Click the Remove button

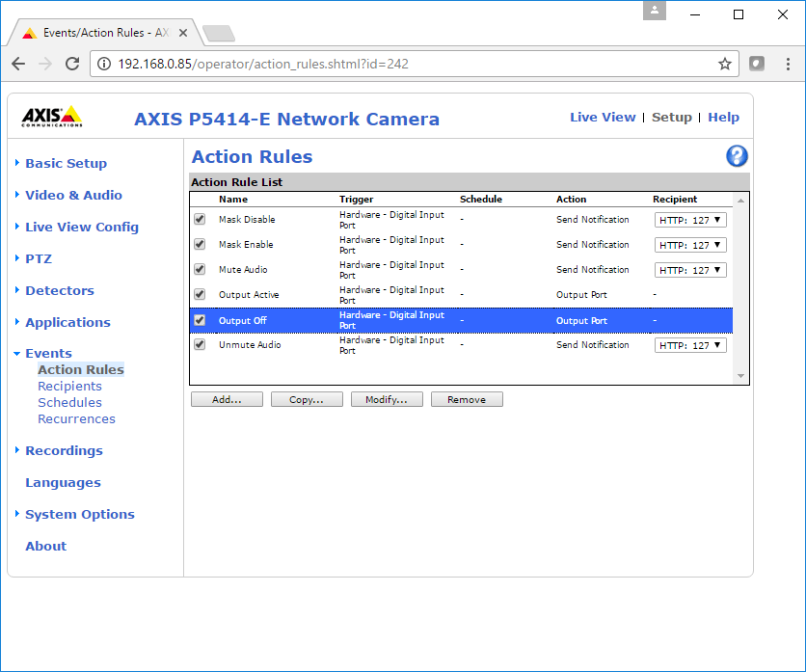click(467, 399)
